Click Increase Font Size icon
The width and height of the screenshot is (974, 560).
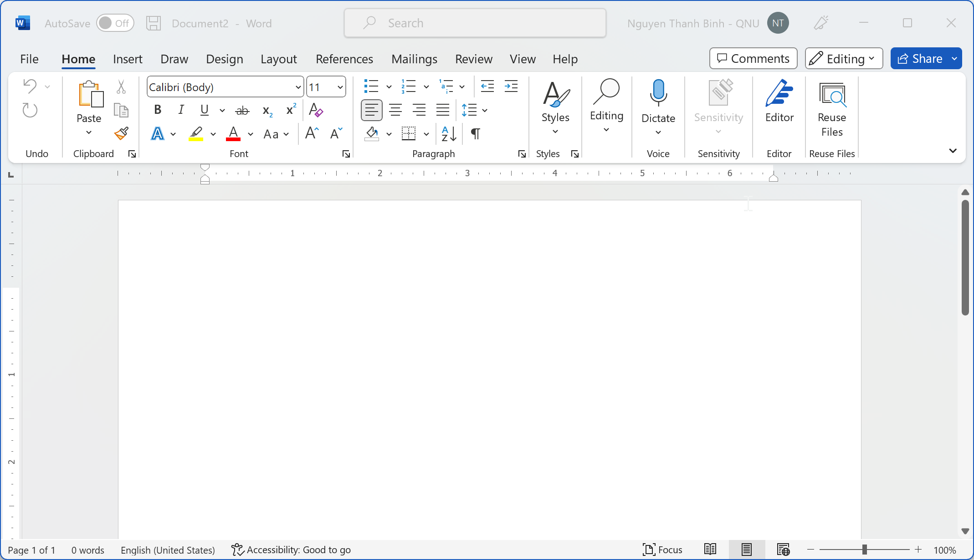(312, 133)
